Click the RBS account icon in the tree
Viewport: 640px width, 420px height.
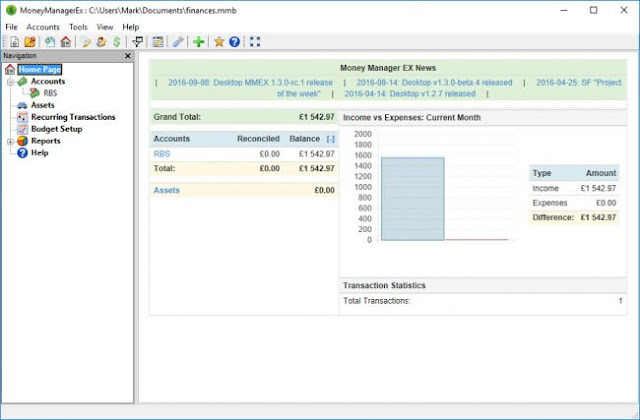click(35, 93)
